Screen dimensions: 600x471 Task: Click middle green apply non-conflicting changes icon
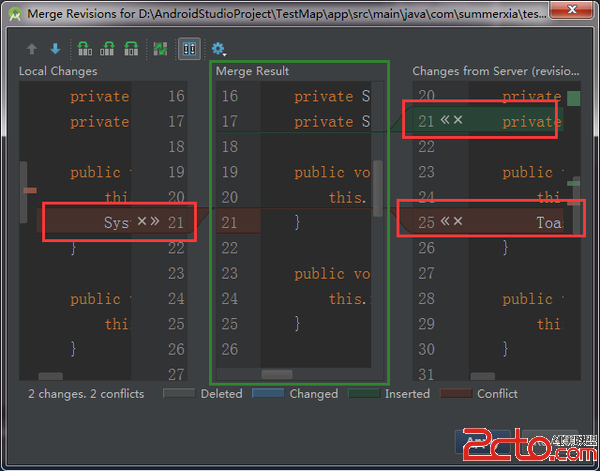click(x=107, y=49)
